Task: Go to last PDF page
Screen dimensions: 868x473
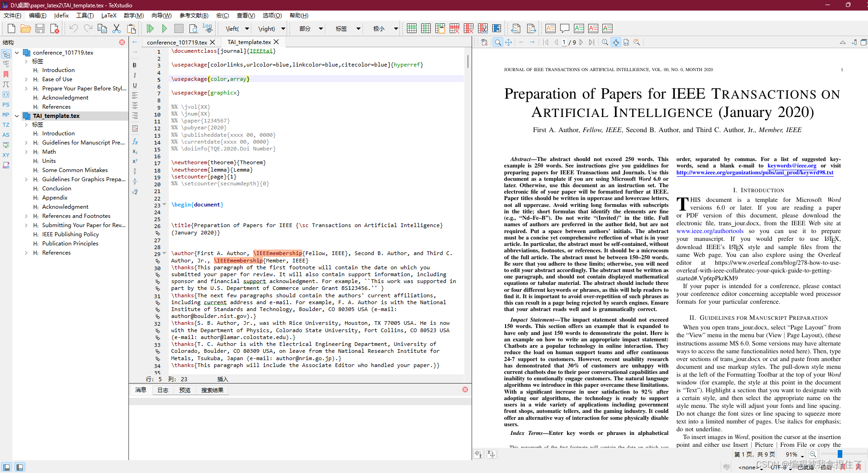Action: [591, 42]
